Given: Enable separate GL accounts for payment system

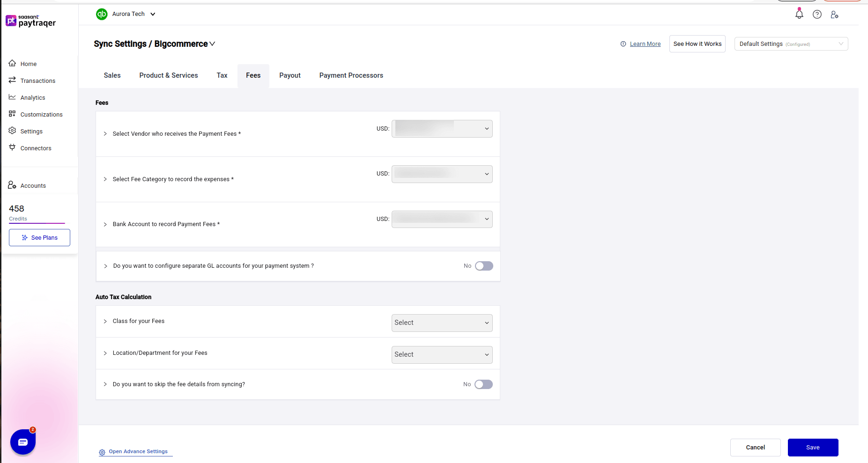Looking at the screenshot, I should 484,265.
